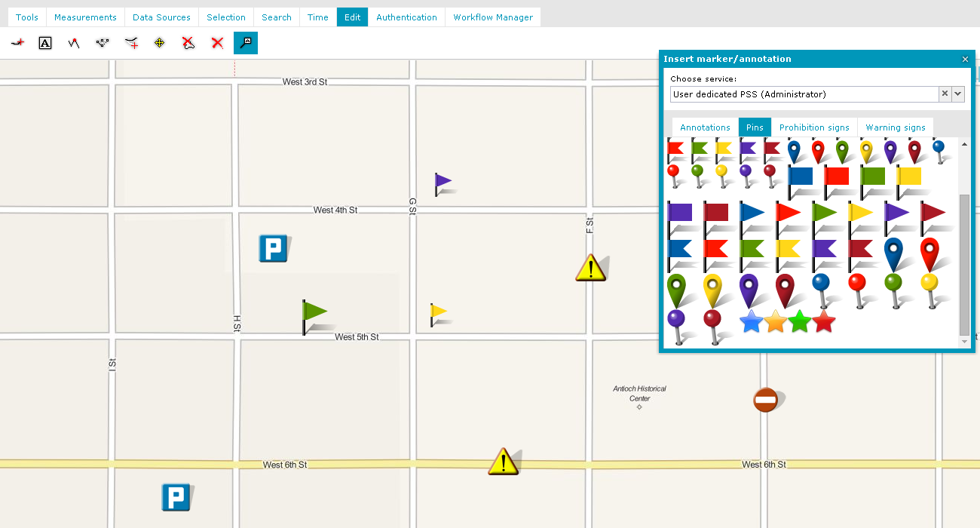Click the pin palette scrollbar down arrow
The image size is (980, 528).
pyautogui.click(x=964, y=342)
